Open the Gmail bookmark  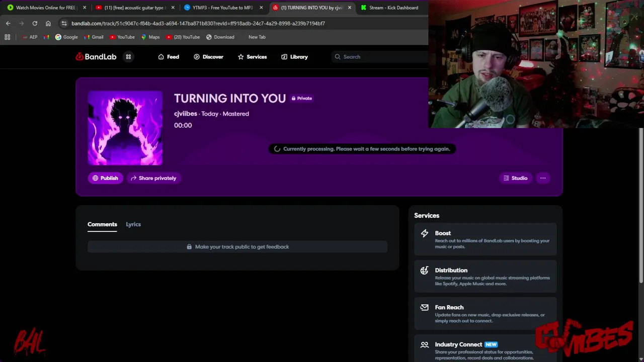pos(94,37)
